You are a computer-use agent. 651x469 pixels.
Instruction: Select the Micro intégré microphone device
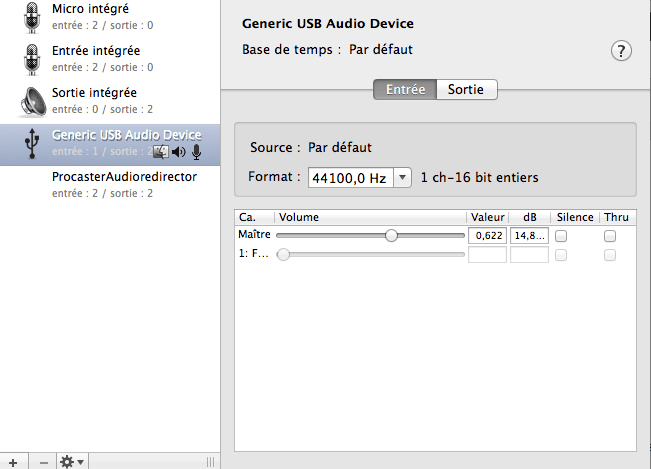tap(96, 14)
